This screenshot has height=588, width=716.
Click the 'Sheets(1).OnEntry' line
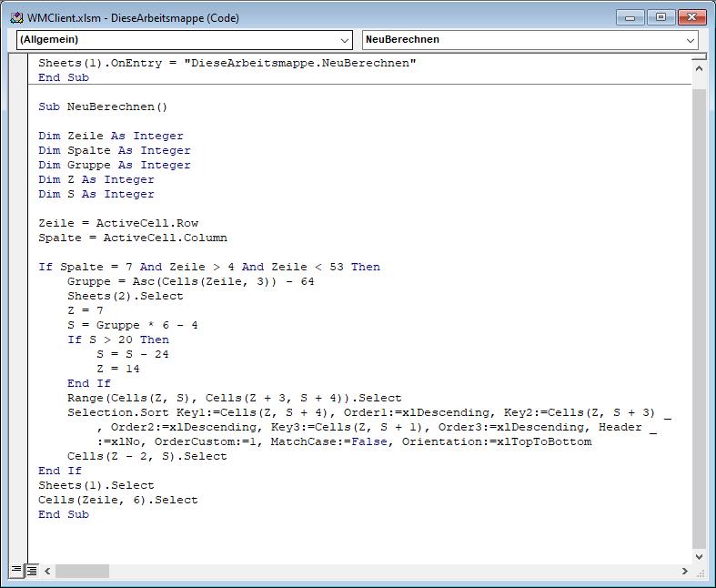(x=227, y=64)
